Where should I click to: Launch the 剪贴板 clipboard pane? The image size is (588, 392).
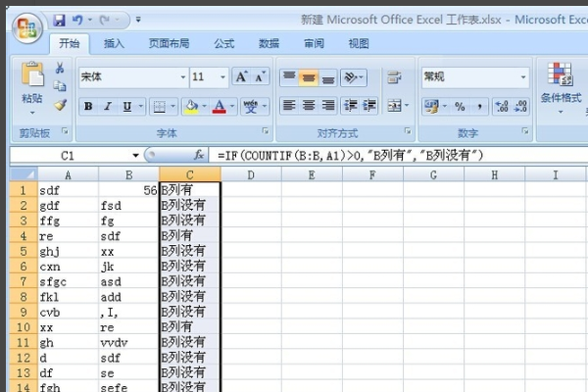click(66, 131)
